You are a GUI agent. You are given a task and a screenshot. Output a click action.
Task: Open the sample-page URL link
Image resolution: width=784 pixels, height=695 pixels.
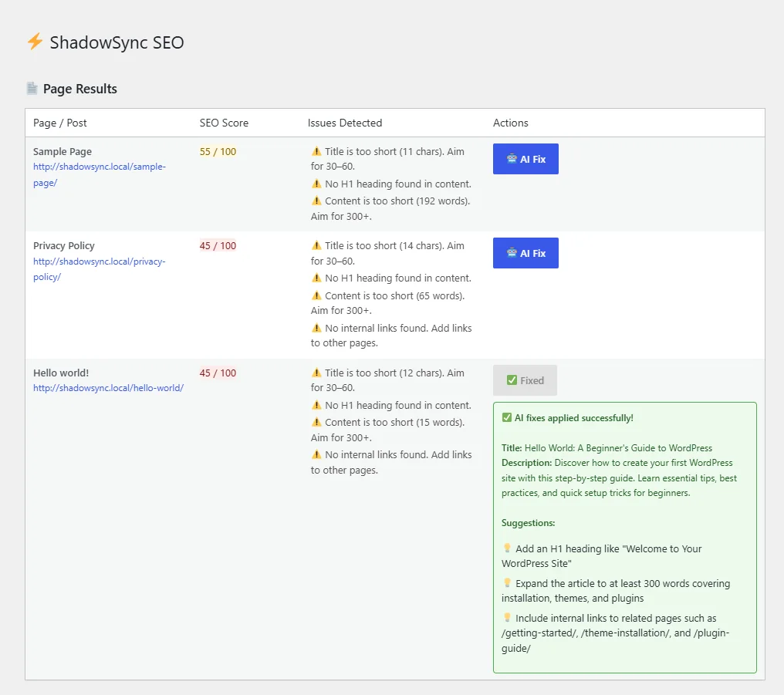(100, 174)
